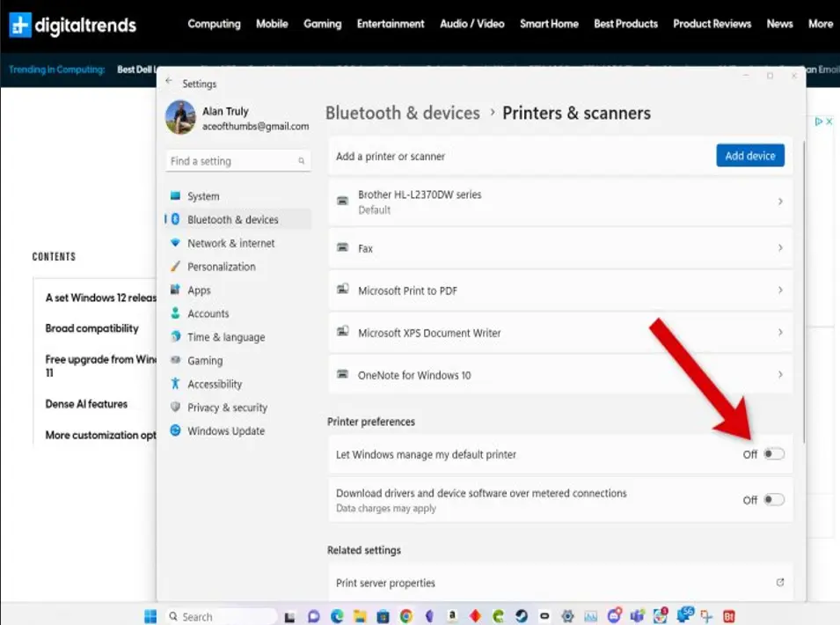Screen dimensions: 840x625
Task: Open the News menu on Digital Trends
Action: pyautogui.click(x=779, y=24)
